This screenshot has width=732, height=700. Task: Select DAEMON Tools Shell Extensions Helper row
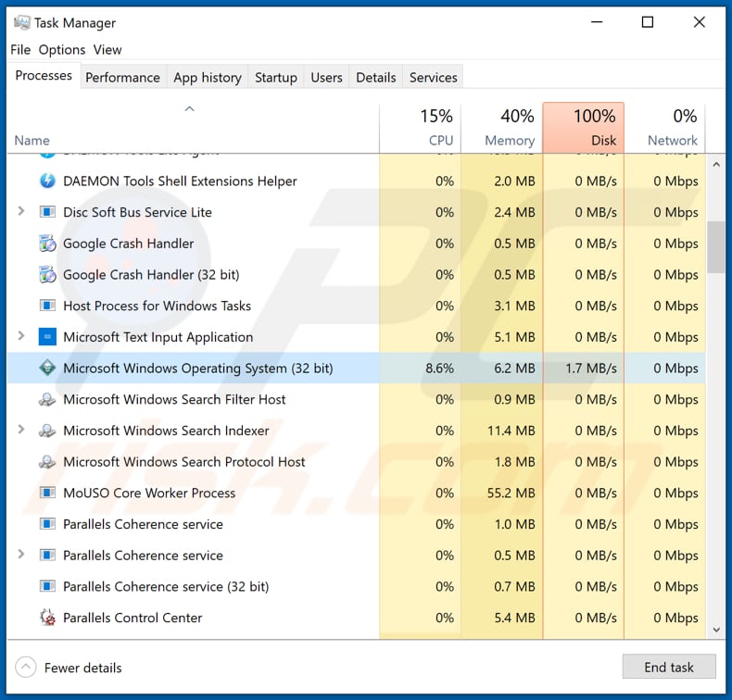[356, 181]
